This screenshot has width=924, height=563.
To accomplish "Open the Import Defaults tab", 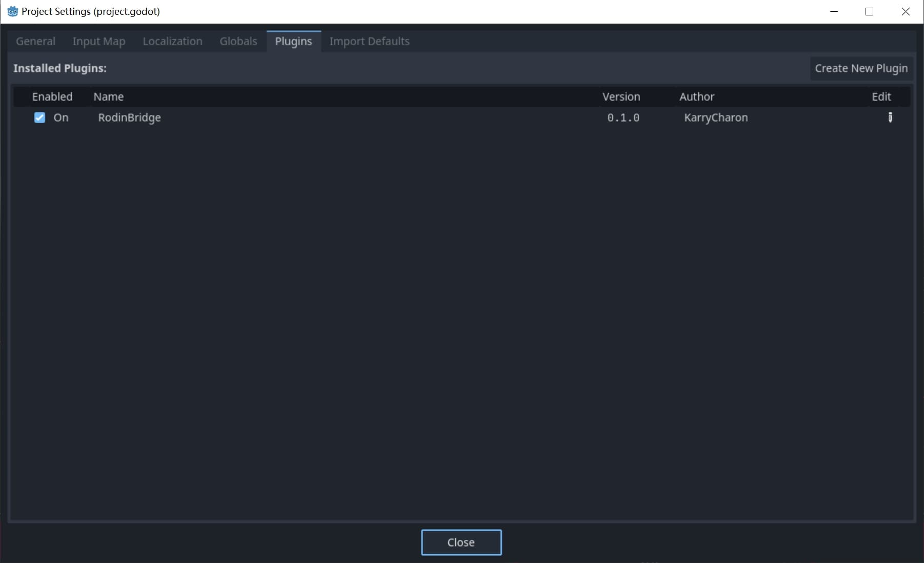I will (x=369, y=41).
